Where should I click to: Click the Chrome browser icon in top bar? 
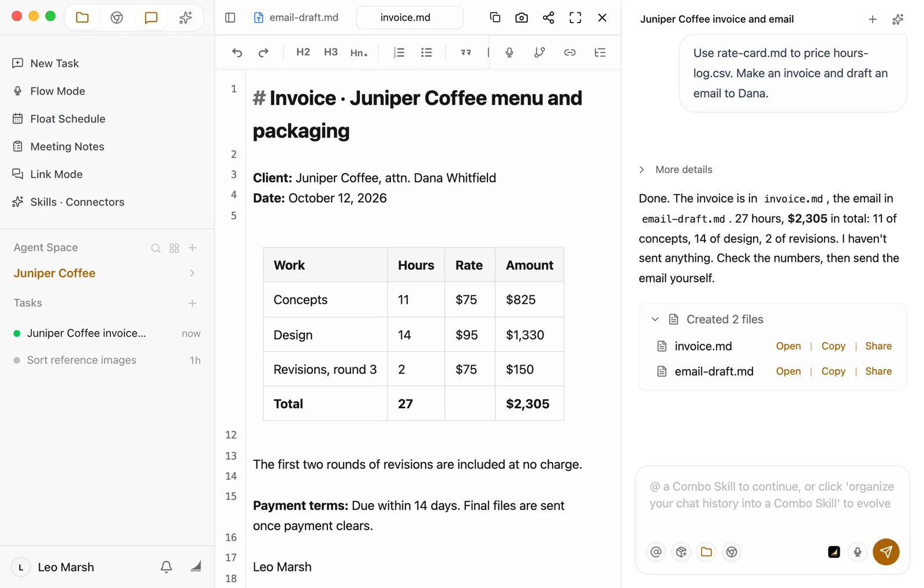pyautogui.click(x=117, y=17)
